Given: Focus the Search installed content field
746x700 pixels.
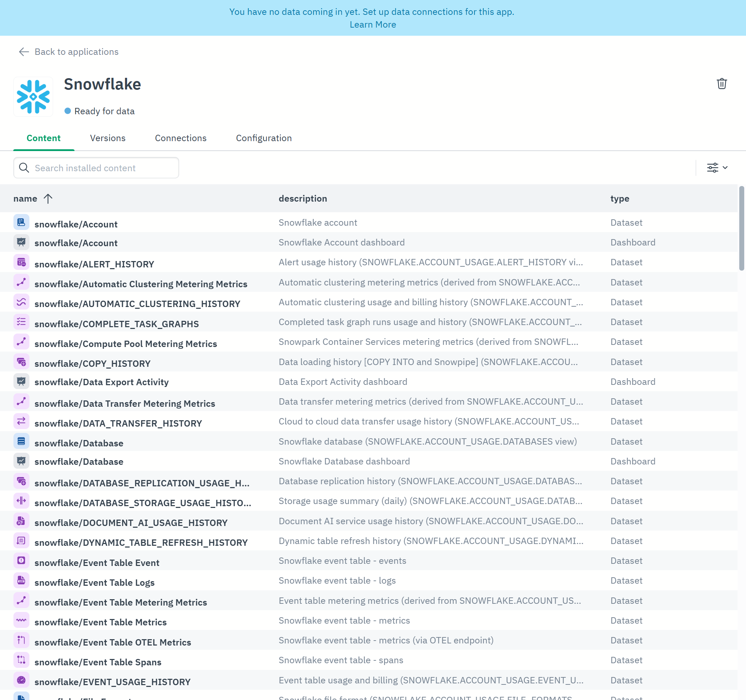Looking at the screenshot, I should click(x=96, y=168).
